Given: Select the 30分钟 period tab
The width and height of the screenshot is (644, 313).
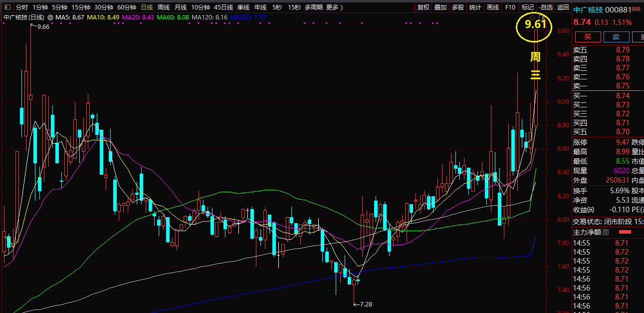Looking at the screenshot, I should coord(104,7).
